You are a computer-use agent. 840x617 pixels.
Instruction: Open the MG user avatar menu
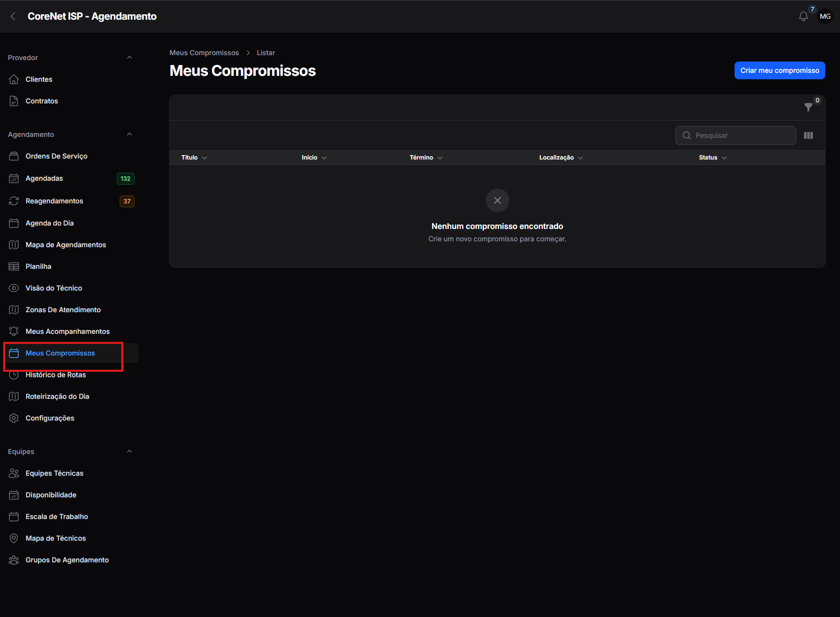(825, 16)
